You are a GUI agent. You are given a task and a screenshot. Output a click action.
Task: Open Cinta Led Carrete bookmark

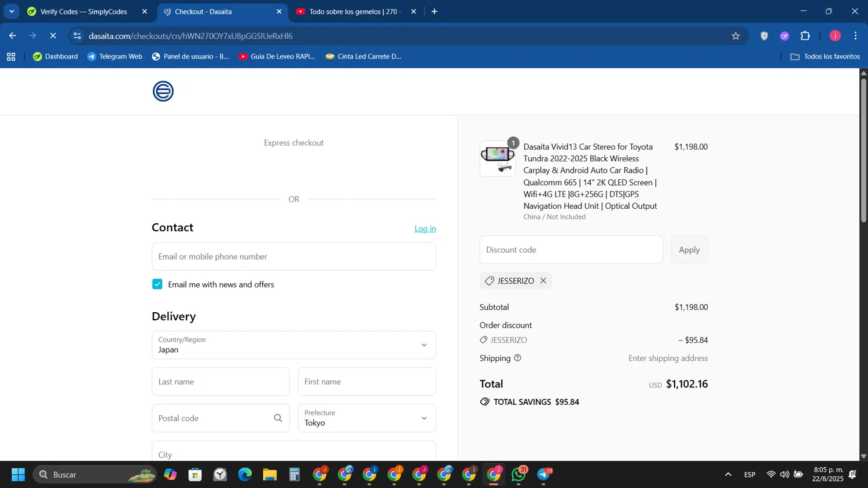pyautogui.click(x=363, y=57)
